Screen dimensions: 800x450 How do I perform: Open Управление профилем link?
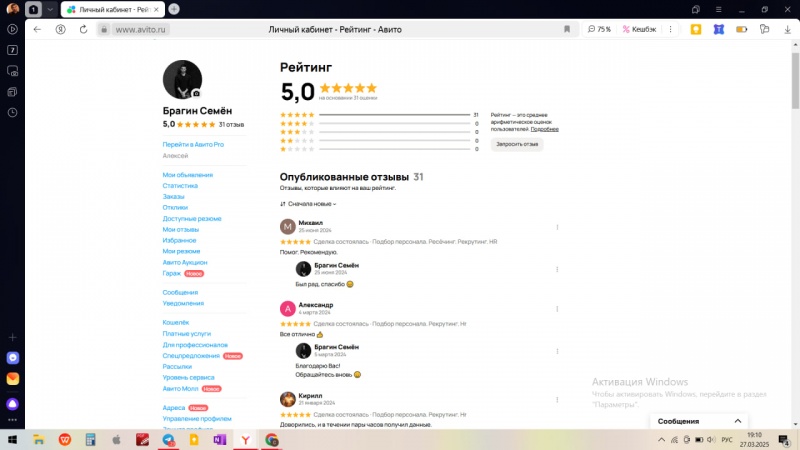[x=197, y=418]
